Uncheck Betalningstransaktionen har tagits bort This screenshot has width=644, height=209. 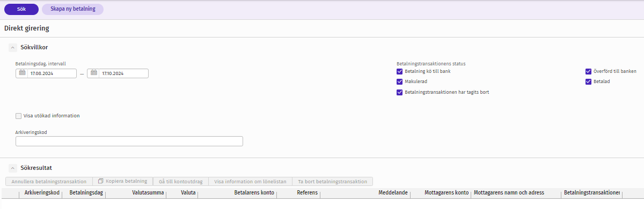(x=399, y=92)
